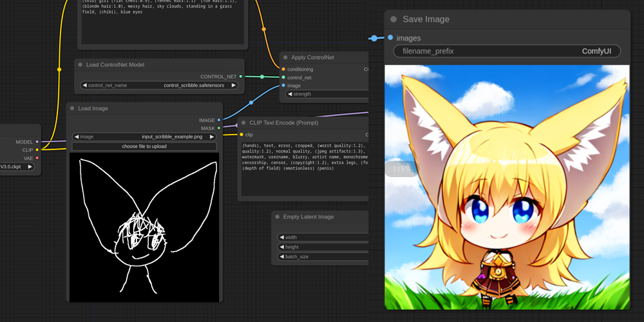Click the CONTROL_NET output socket
The width and height of the screenshot is (644, 322).
(241, 77)
